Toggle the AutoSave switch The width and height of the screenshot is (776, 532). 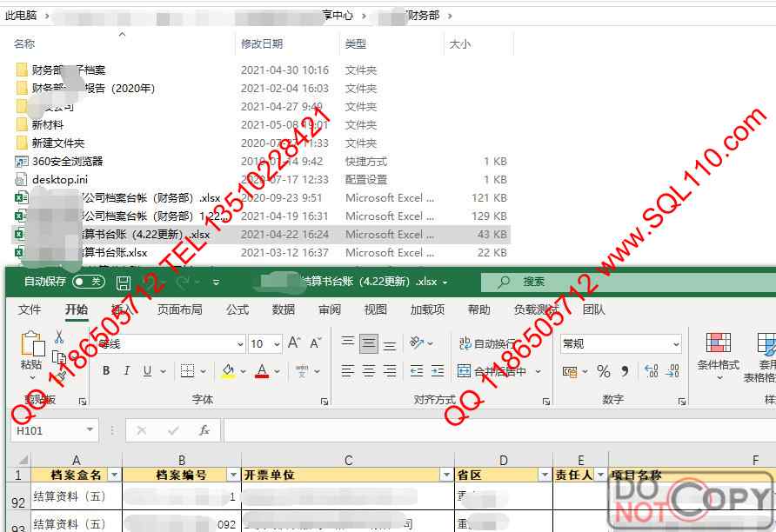tap(88, 282)
